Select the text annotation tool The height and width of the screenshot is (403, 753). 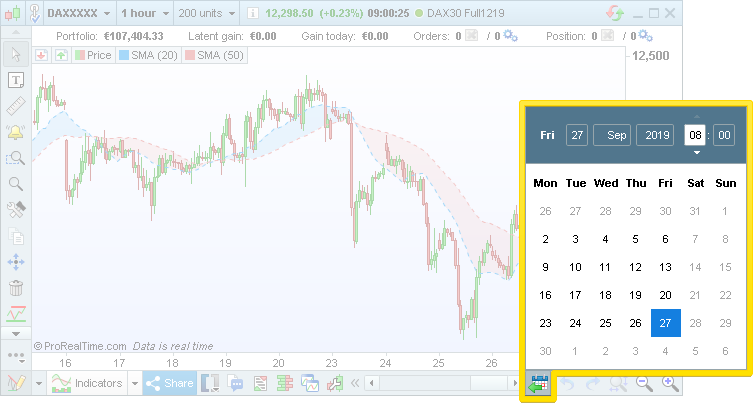[15, 80]
